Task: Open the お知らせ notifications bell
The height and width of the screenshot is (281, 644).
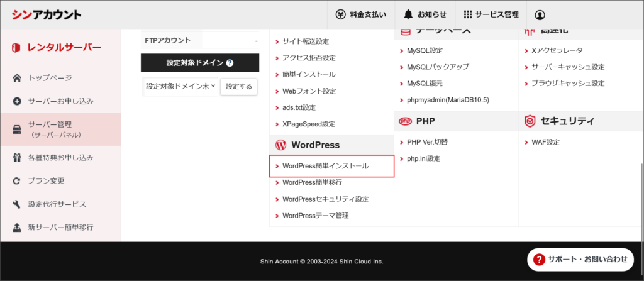Action: [x=425, y=14]
